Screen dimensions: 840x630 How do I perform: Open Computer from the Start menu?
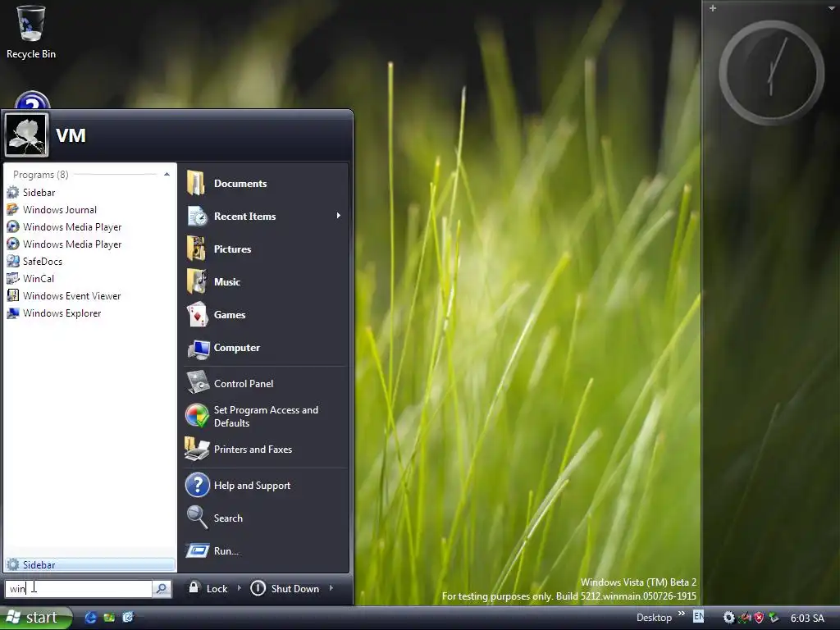coord(265,348)
